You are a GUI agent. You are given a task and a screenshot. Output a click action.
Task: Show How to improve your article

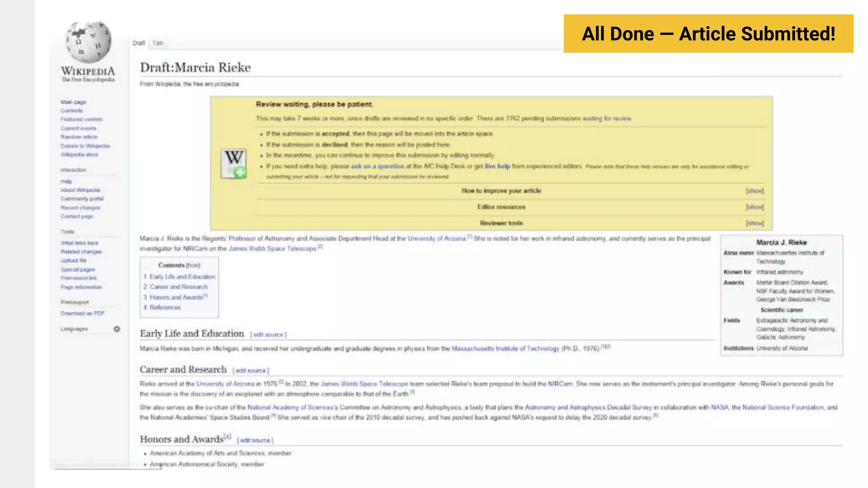pyautogui.click(x=755, y=191)
